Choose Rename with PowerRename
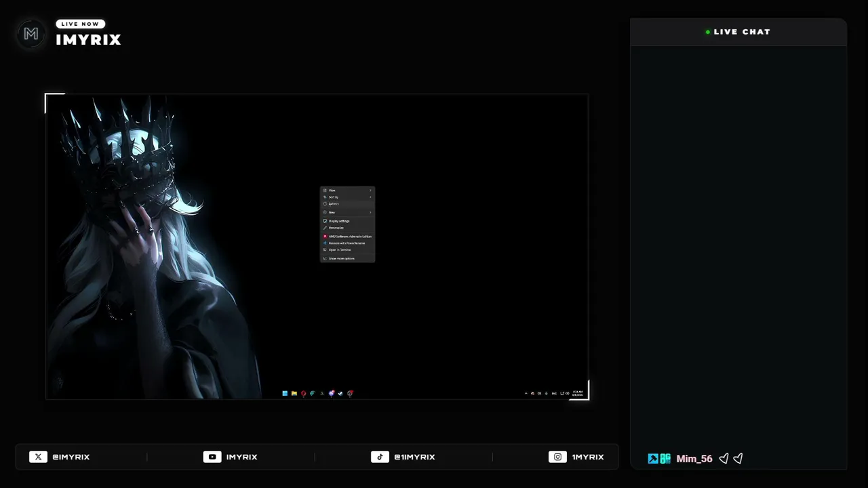This screenshot has width=868, height=488. click(x=347, y=243)
